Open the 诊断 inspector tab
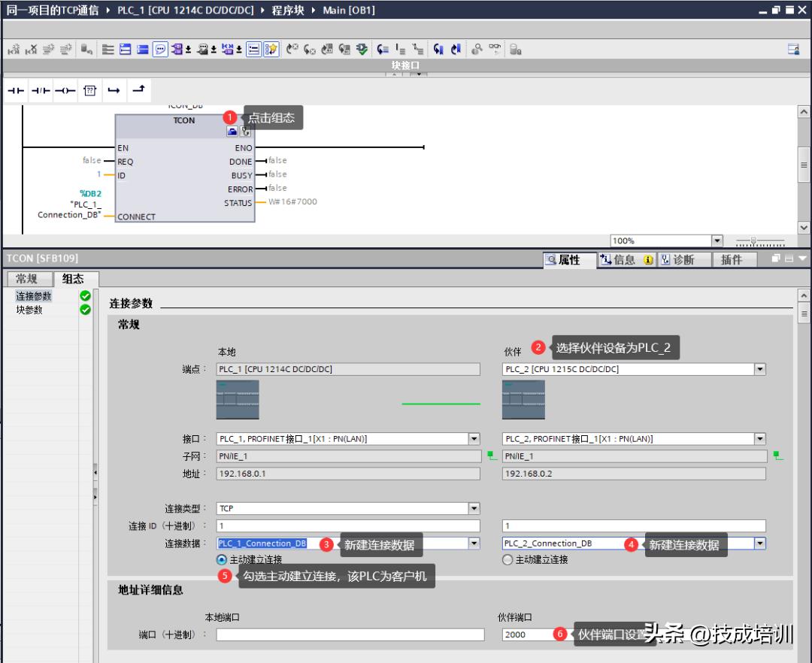The height and width of the screenshot is (663, 812). [677, 259]
